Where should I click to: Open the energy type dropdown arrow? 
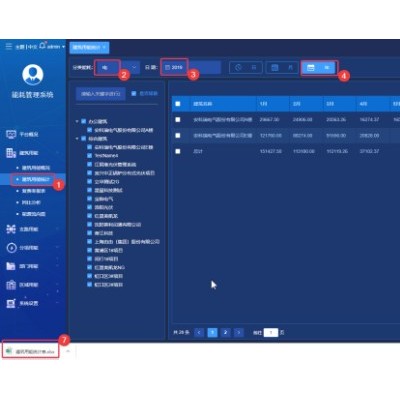coord(134,67)
